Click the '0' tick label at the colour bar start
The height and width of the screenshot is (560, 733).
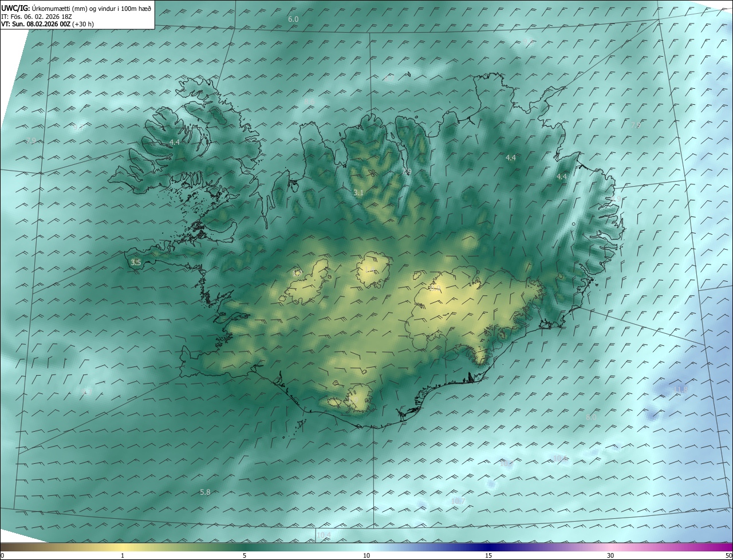click(x=2, y=556)
